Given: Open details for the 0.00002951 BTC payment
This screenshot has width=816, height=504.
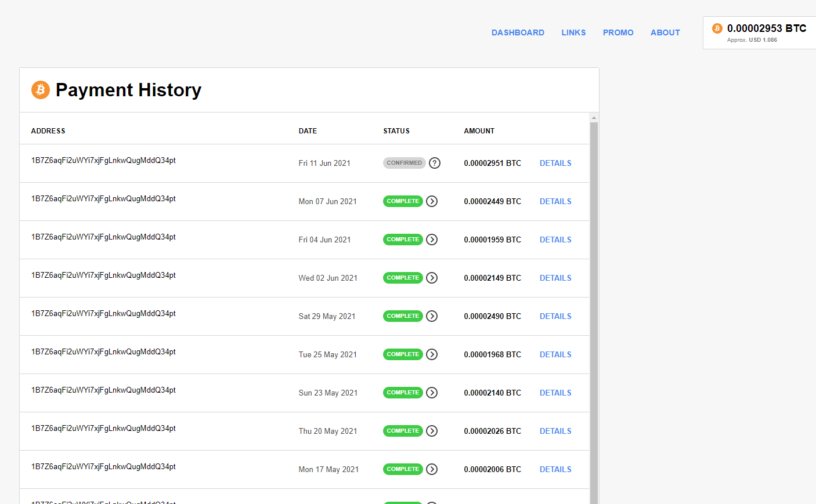Looking at the screenshot, I should 555,163.
